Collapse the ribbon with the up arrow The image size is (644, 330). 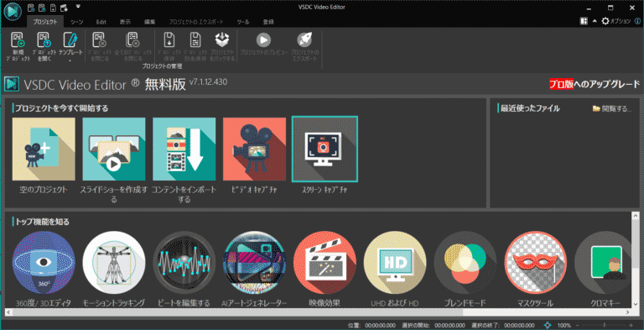(x=595, y=21)
